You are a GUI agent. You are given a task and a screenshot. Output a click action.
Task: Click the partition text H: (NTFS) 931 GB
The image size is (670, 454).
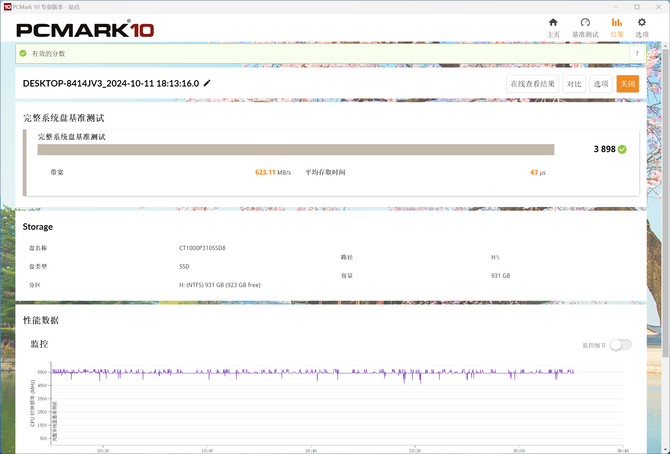tap(220, 285)
